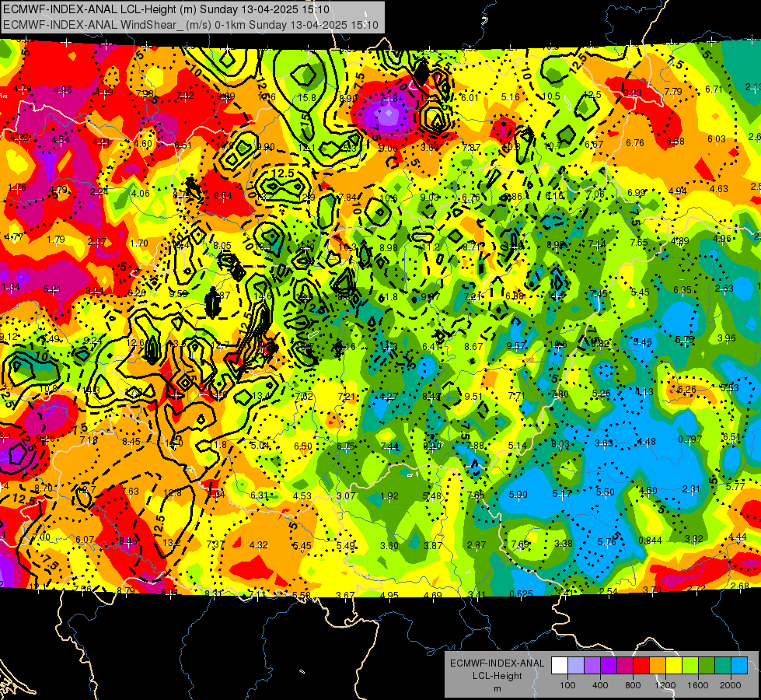Click the teal legend swatch
761x700 pixels.
[x=723, y=666]
